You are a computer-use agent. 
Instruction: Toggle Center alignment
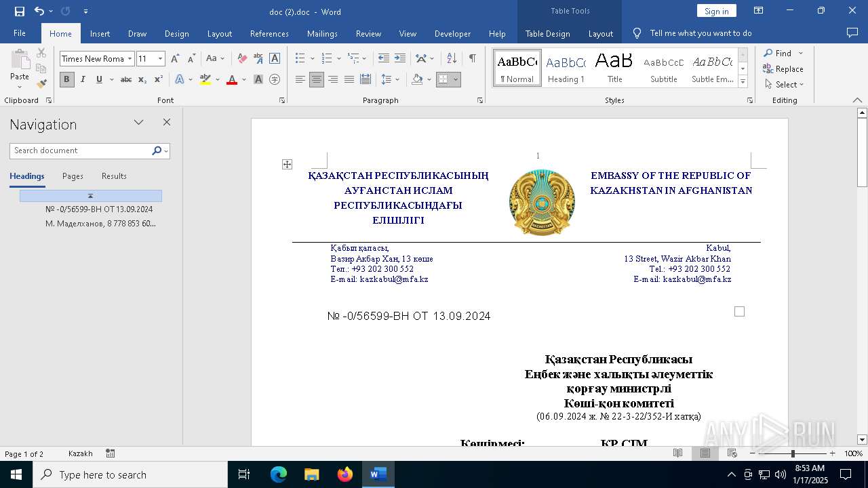[317, 79]
